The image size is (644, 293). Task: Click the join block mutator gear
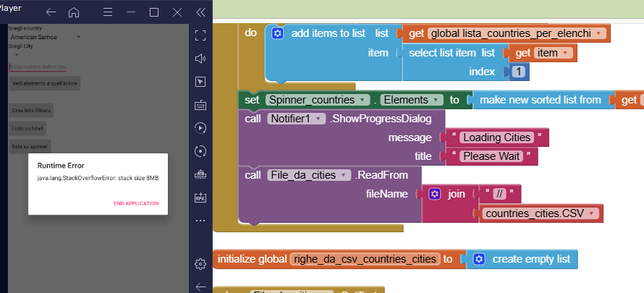coord(434,194)
